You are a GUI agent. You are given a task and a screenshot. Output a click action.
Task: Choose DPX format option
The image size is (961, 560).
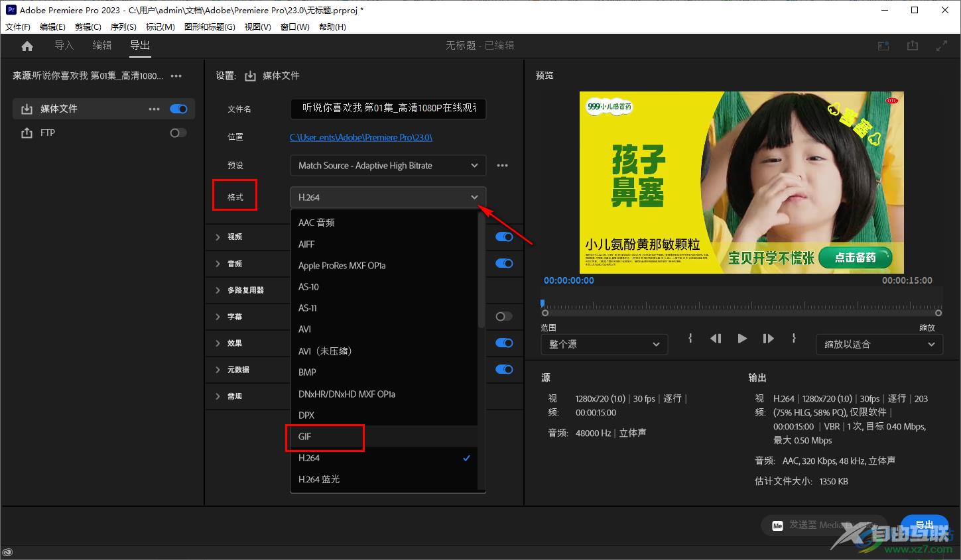click(x=384, y=416)
